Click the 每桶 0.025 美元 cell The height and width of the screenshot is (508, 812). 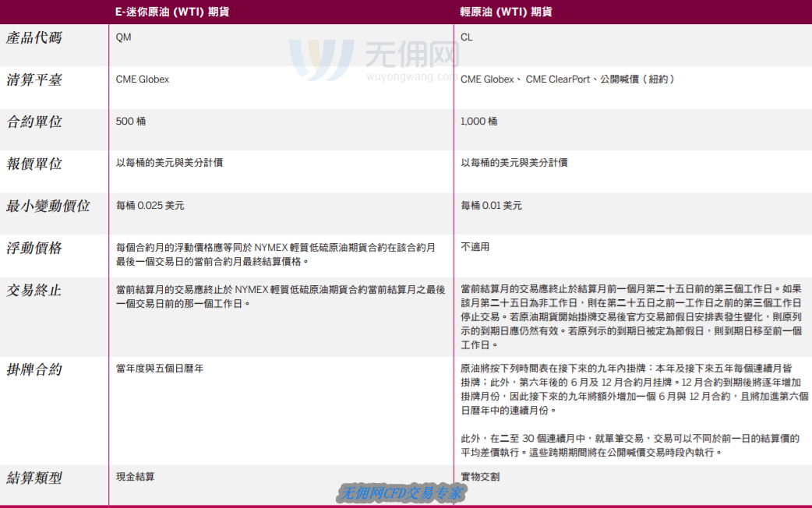[150, 206]
